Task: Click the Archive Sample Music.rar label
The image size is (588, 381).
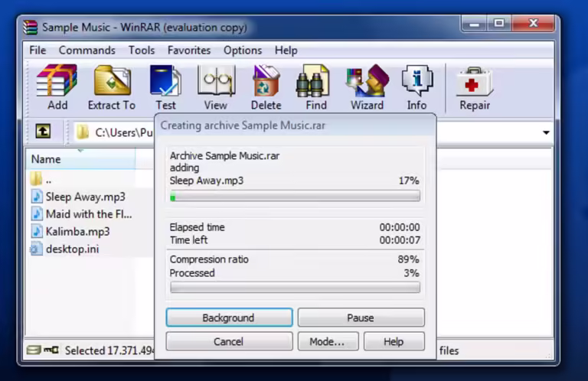Action: [224, 155]
